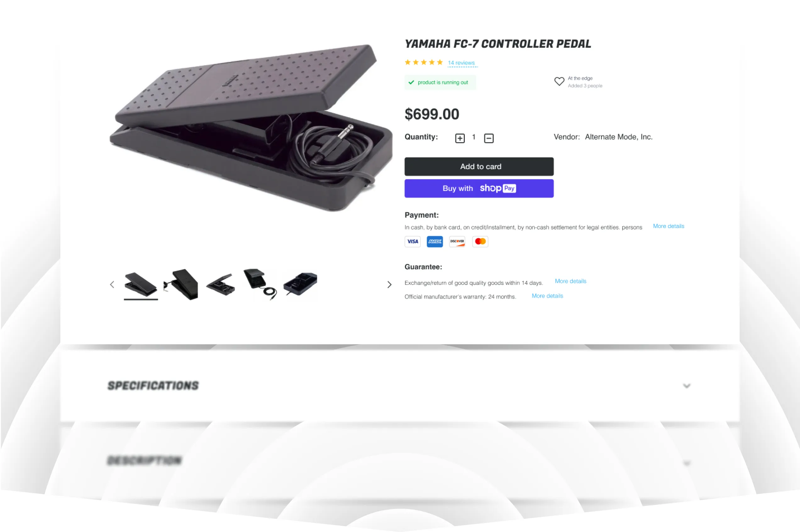Image resolution: width=800 pixels, height=532 pixels.
Task: Expand the Description section chevron
Action: [686, 463]
